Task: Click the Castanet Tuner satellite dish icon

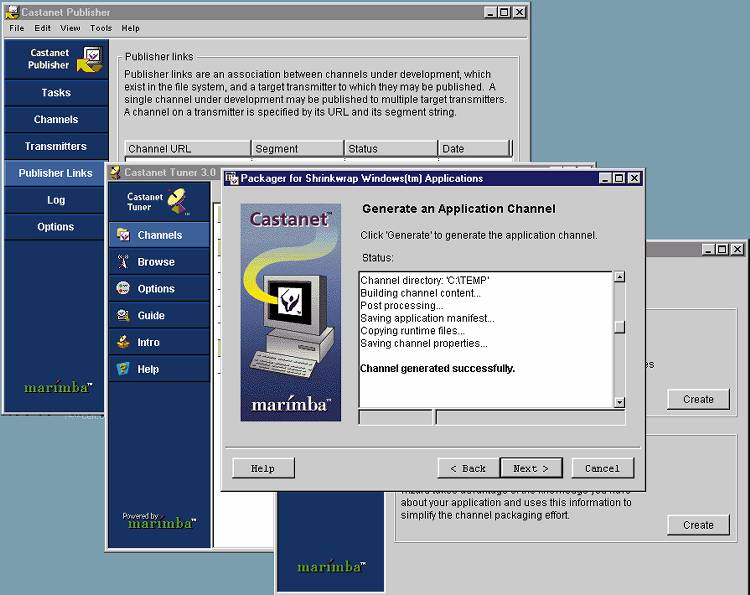Action: point(178,201)
